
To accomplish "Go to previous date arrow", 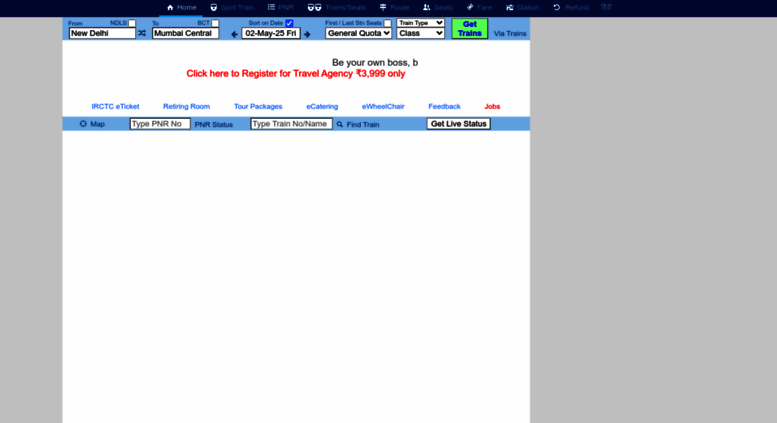I will [234, 34].
